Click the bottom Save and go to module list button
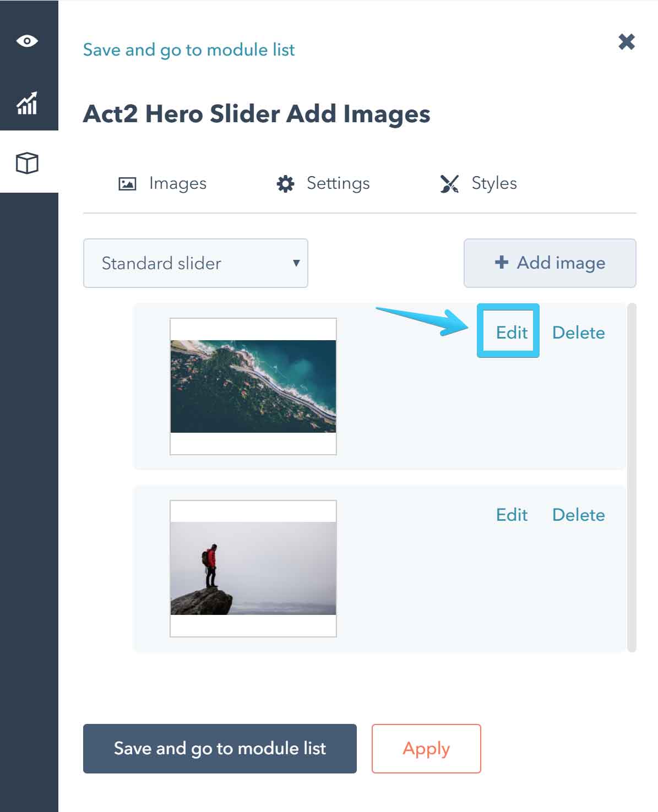The image size is (658, 812). click(x=220, y=748)
